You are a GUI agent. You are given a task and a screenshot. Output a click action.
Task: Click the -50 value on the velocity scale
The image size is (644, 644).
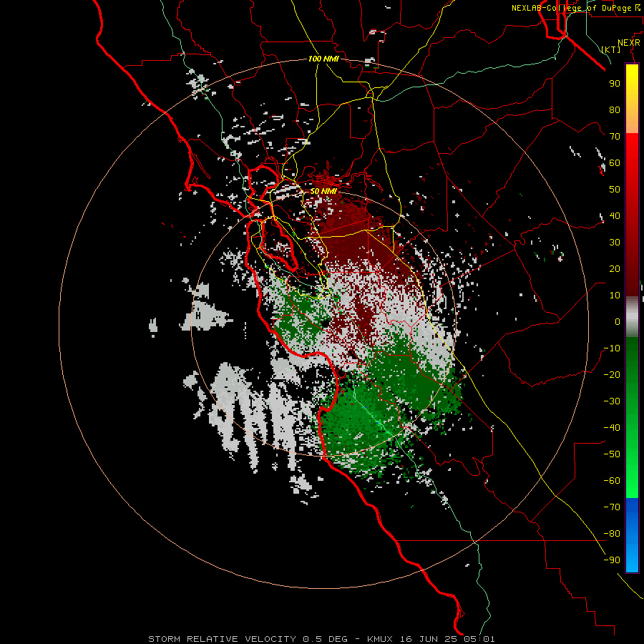tap(612, 454)
